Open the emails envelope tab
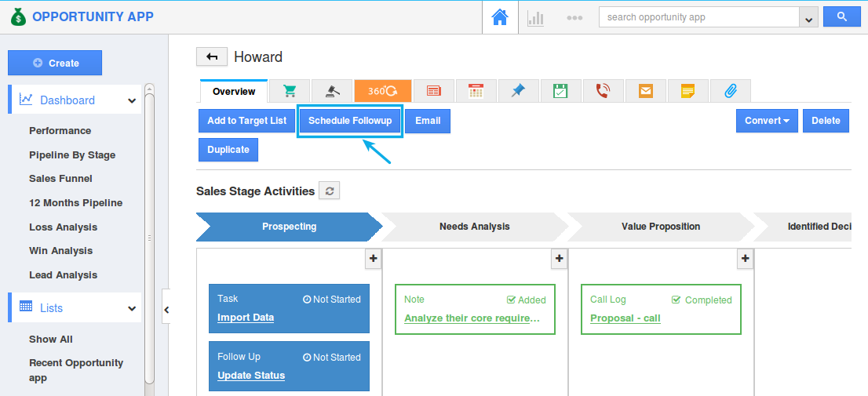The height and width of the screenshot is (396, 868). pyautogui.click(x=645, y=91)
